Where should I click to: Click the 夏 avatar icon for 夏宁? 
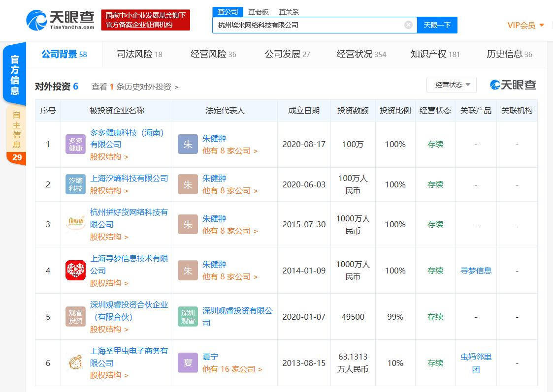[188, 363]
